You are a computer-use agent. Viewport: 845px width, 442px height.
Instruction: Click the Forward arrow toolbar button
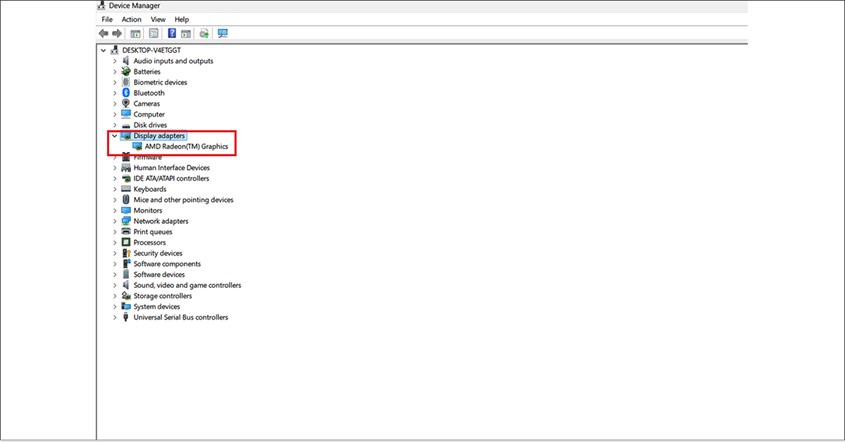(116, 33)
